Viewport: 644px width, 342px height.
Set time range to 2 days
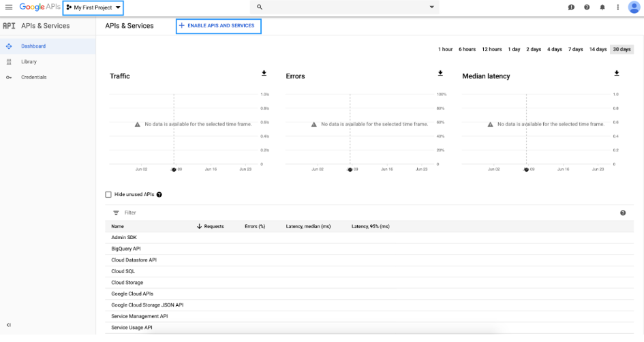tap(534, 49)
